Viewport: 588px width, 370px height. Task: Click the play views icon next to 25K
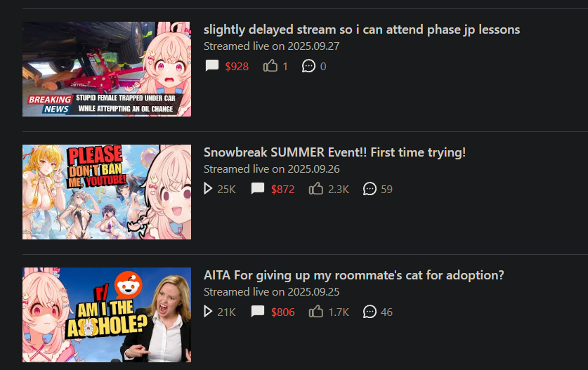pyautogui.click(x=208, y=189)
